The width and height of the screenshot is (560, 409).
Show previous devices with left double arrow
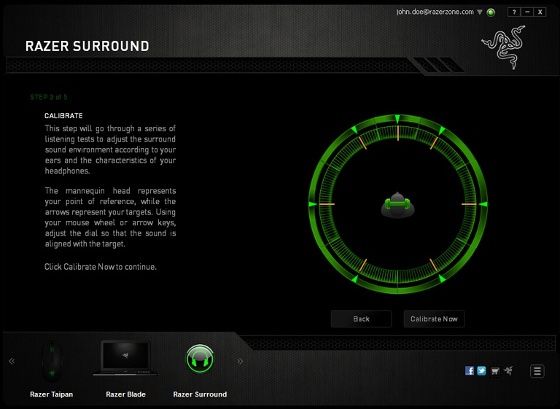point(12,361)
